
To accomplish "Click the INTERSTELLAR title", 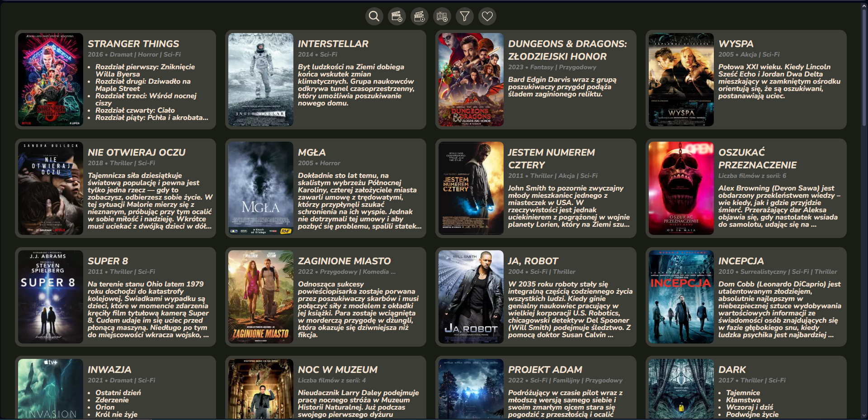I will click(333, 44).
